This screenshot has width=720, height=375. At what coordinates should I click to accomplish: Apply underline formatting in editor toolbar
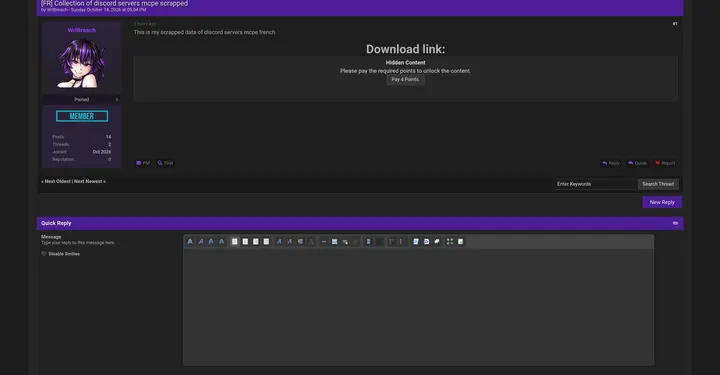[211, 241]
